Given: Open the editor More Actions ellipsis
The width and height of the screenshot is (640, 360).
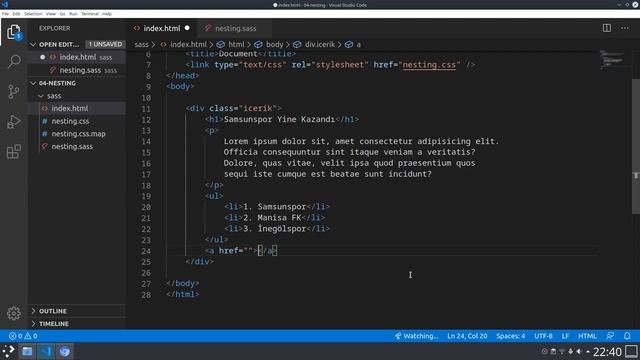Looking at the screenshot, I should 625,28.
